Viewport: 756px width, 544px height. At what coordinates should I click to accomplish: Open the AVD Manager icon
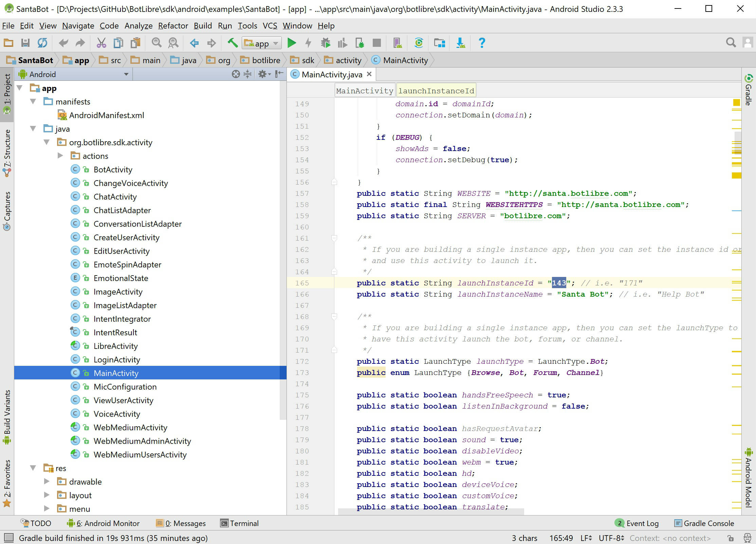click(398, 43)
